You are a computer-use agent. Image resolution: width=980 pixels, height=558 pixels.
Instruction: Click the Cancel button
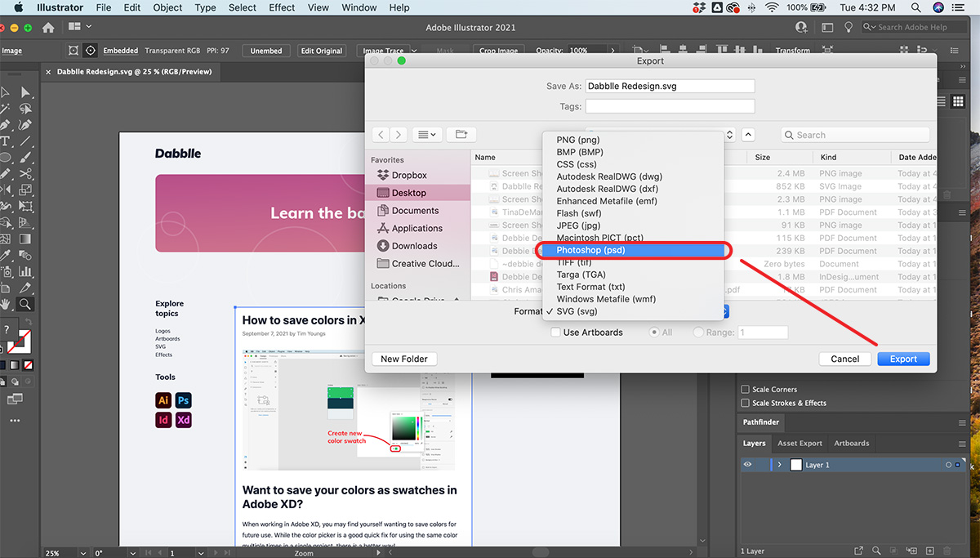click(844, 359)
